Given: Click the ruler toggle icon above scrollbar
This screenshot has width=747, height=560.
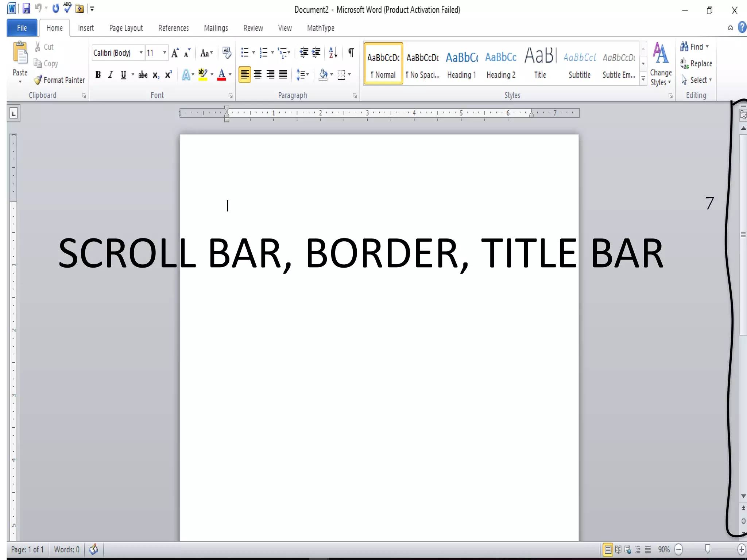Looking at the screenshot, I should coord(743,115).
